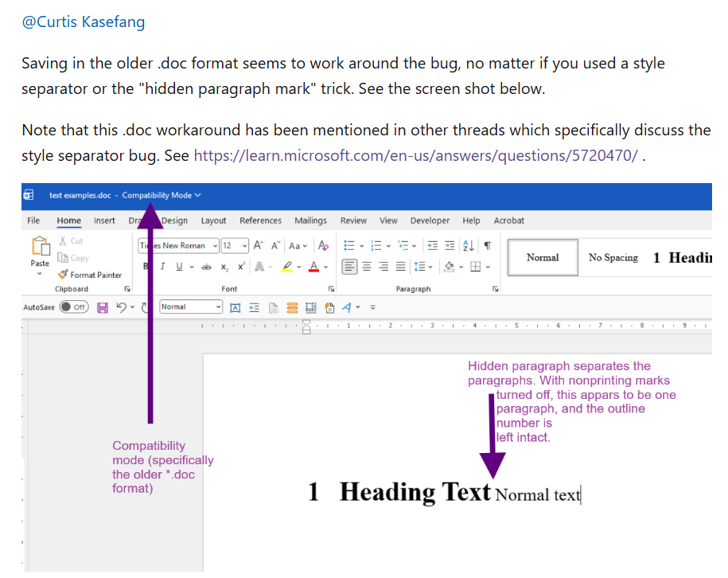Apply the Heading 1 style
The height and width of the screenshot is (578, 728).
(681, 257)
